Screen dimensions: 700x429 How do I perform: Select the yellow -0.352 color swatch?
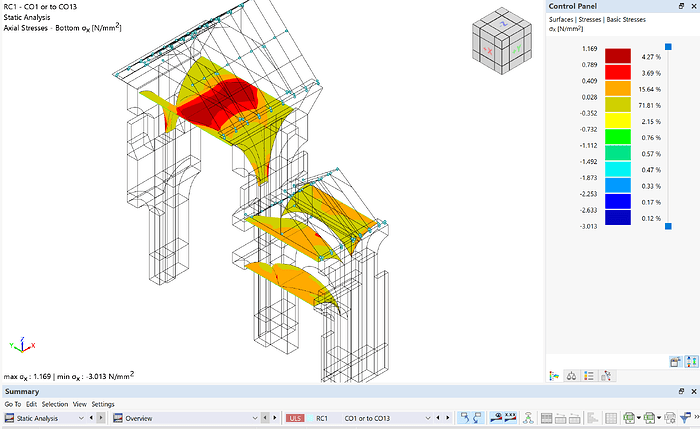pyautogui.click(x=618, y=121)
